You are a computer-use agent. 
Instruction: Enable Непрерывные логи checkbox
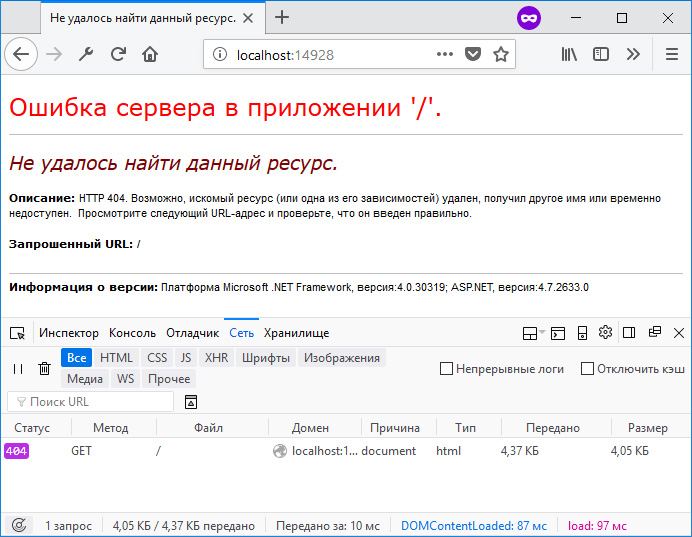[446, 368]
